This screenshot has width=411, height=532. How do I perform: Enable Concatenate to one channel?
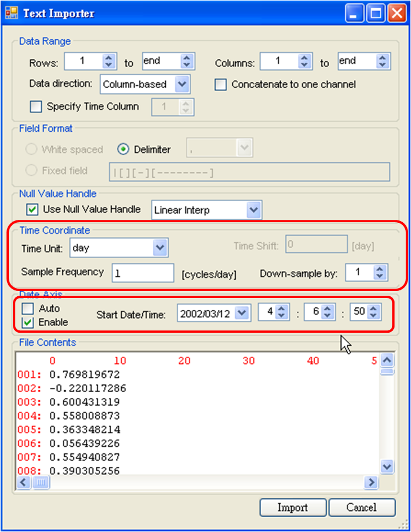(220, 85)
